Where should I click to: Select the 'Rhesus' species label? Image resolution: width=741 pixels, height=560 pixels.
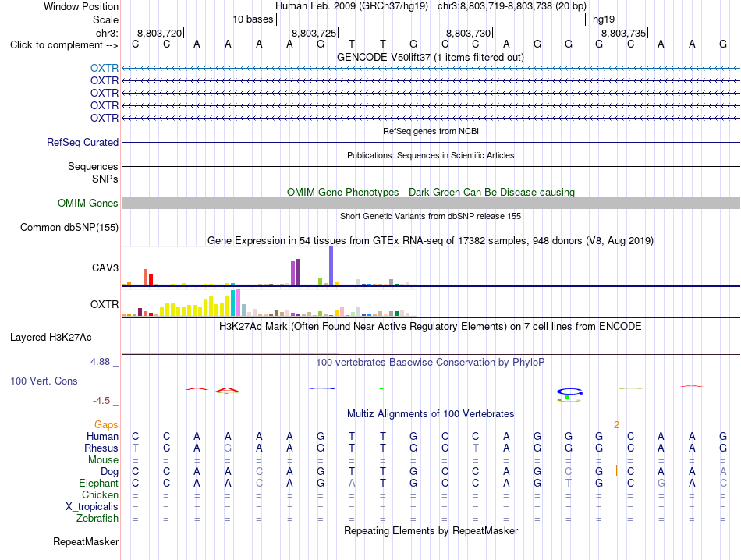coord(101,448)
